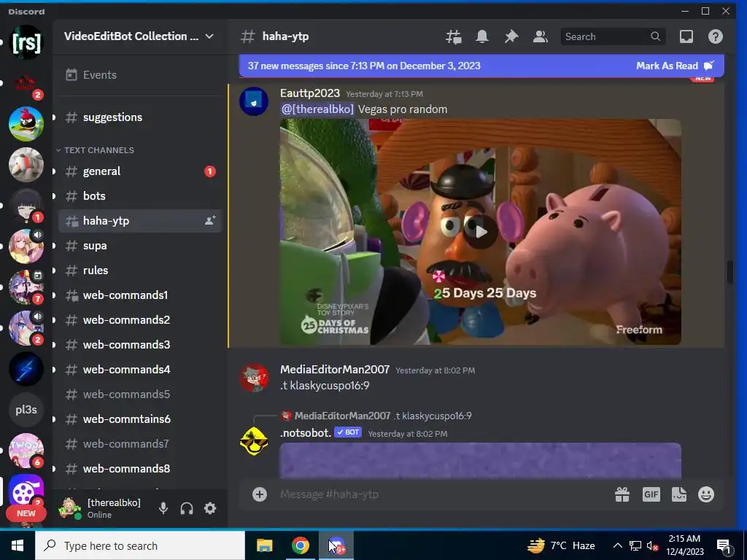Open the web-commands5 channel
747x560 pixels.
(x=140, y=394)
